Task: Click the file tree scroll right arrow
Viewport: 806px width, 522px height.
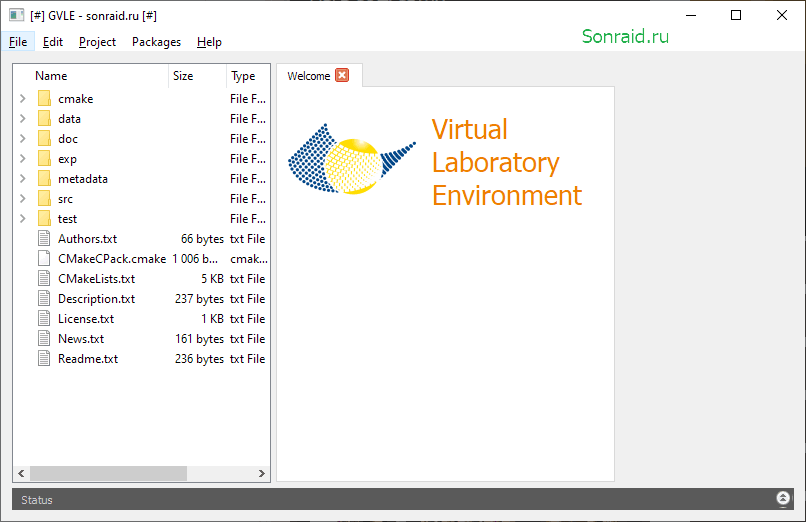Action: coord(262,473)
